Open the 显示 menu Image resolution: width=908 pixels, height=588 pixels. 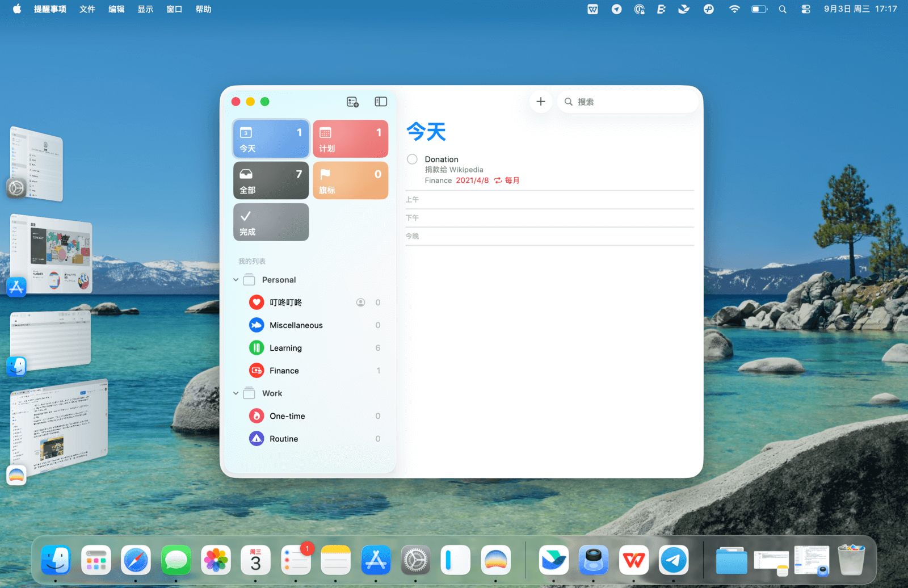145,9
